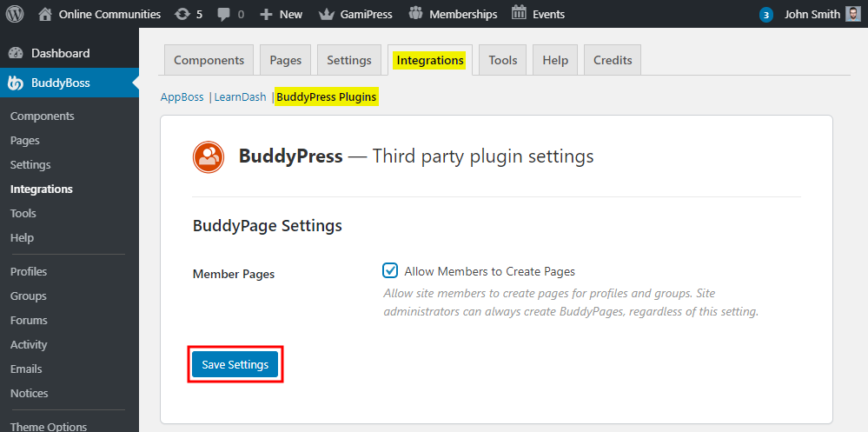
Task: Open the AppBoss integration link
Action: [x=182, y=97]
